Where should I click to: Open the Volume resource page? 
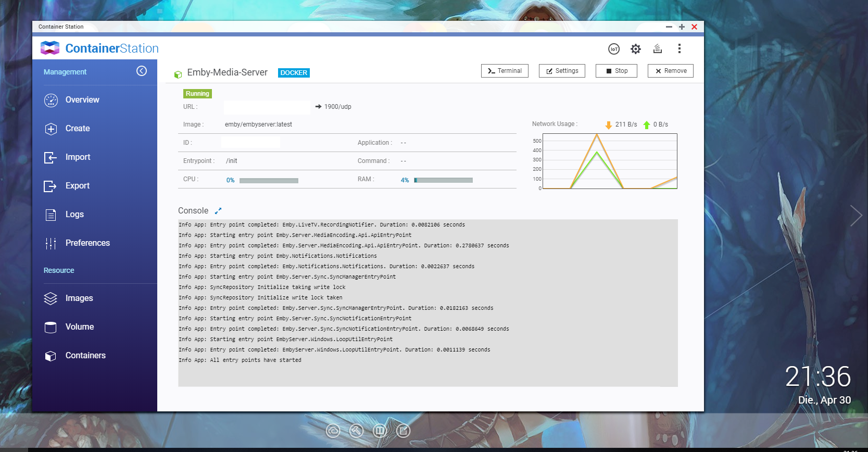pyautogui.click(x=80, y=327)
